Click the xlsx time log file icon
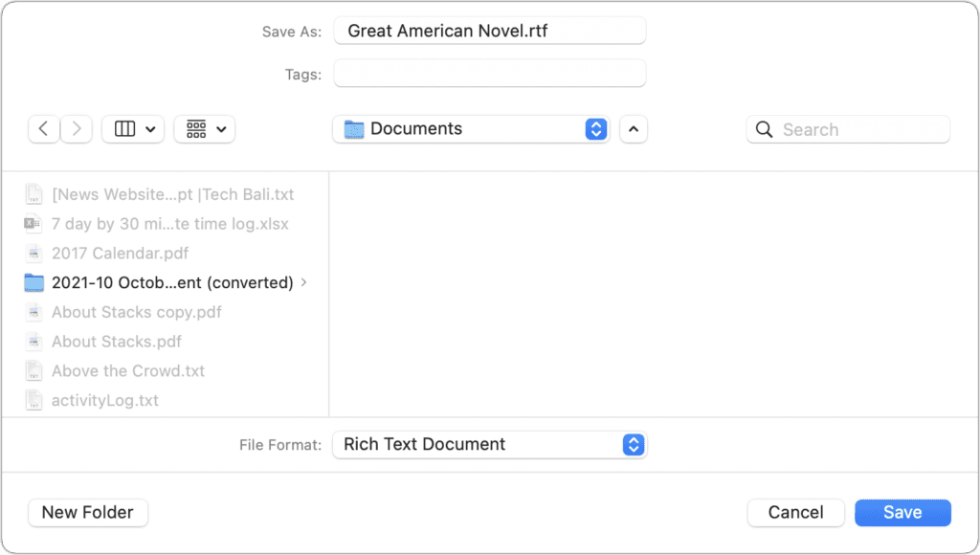980x555 pixels. click(x=34, y=223)
